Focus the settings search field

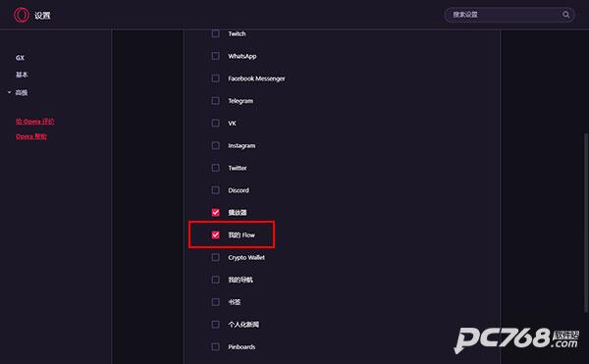click(x=509, y=15)
